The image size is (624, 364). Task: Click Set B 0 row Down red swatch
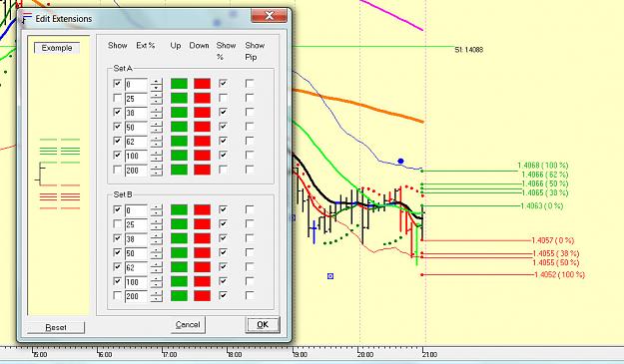tap(202, 209)
